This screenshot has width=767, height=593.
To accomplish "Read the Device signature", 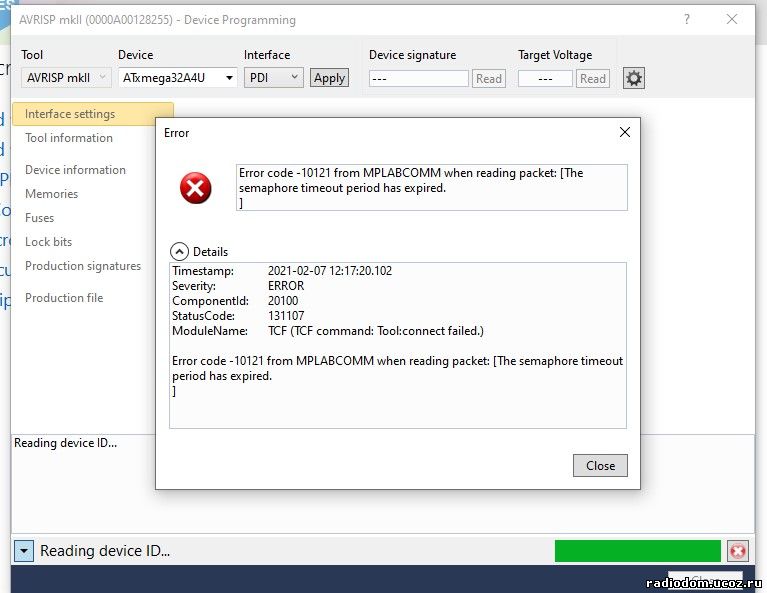I will tap(489, 79).
